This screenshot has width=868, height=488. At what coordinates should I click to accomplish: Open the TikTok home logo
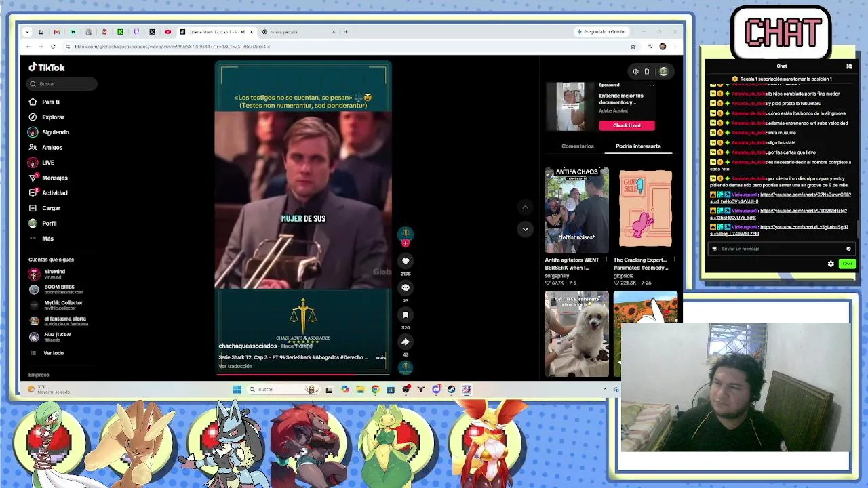46,67
